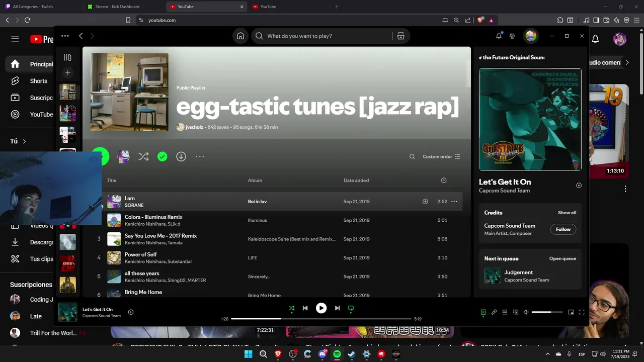Add I am track to Liked Songs
The height and width of the screenshot is (362, 644).
pyautogui.click(x=425, y=201)
